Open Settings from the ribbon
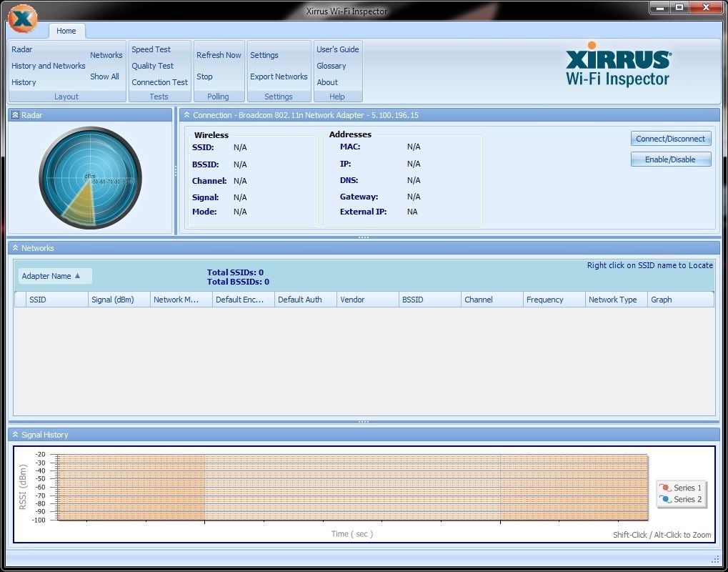 point(264,55)
